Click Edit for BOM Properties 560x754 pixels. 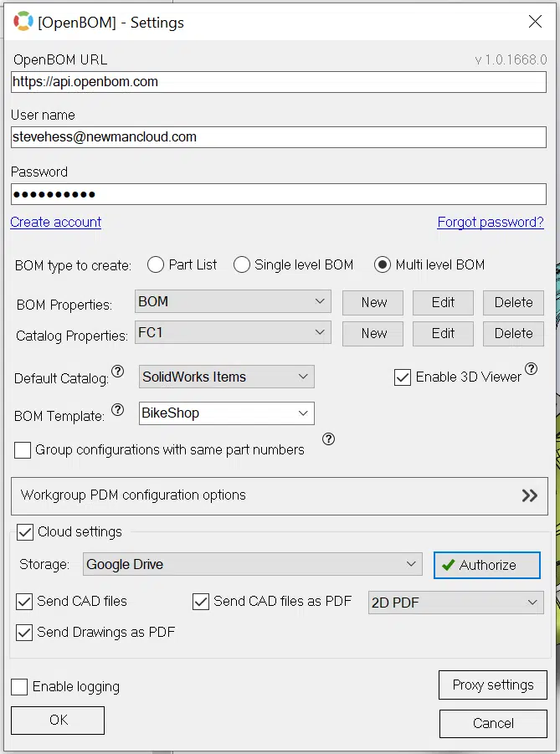coord(443,302)
